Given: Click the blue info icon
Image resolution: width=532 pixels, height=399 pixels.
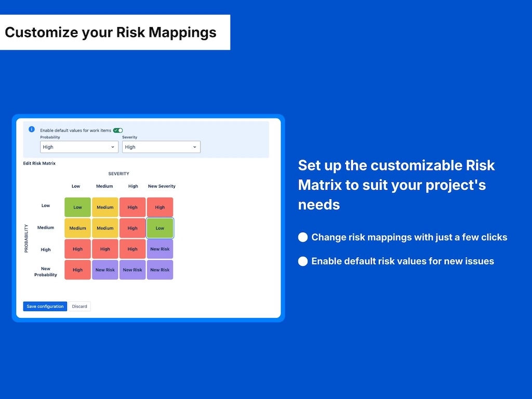Looking at the screenshot, I should 32,129.
